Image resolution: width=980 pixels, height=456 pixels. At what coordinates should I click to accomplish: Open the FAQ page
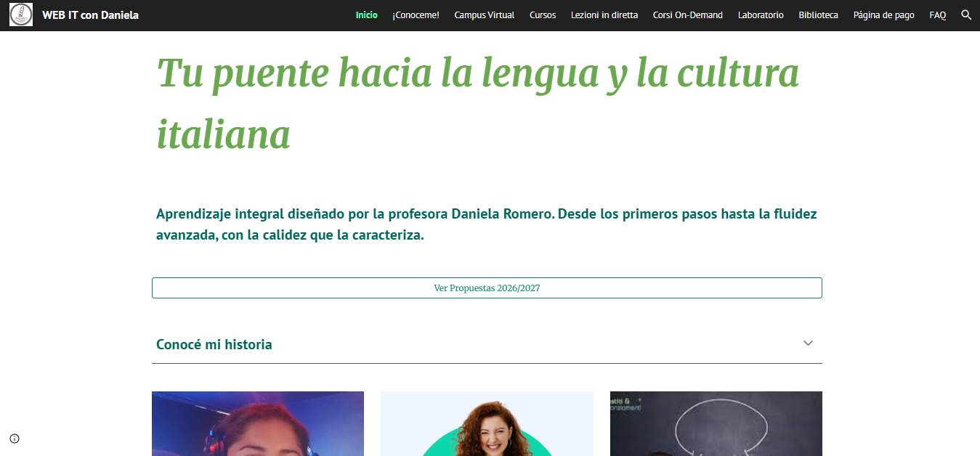point(938,15)
